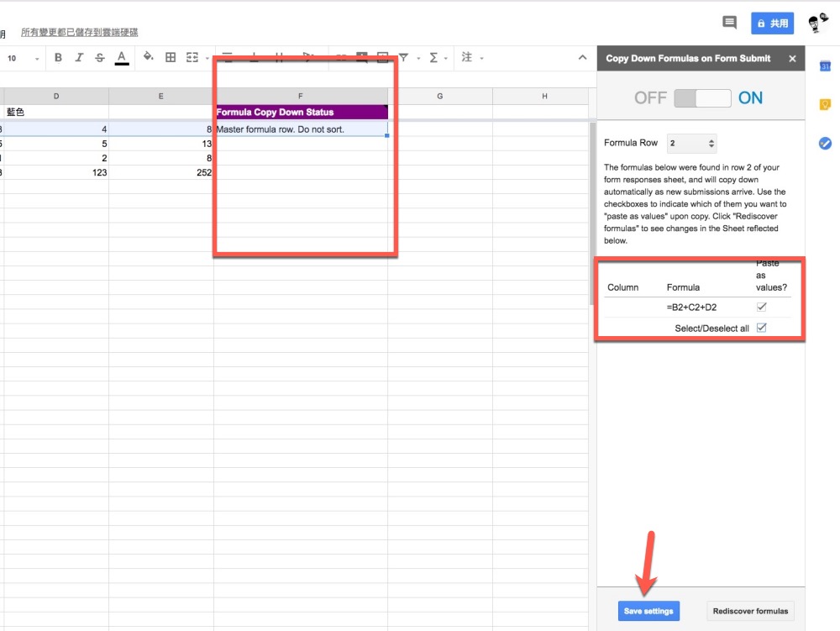Image resolution: width=840 pixels, height=631 pixels.
Task: Expand filter views dropdown arrow
Action: point(418,58)
